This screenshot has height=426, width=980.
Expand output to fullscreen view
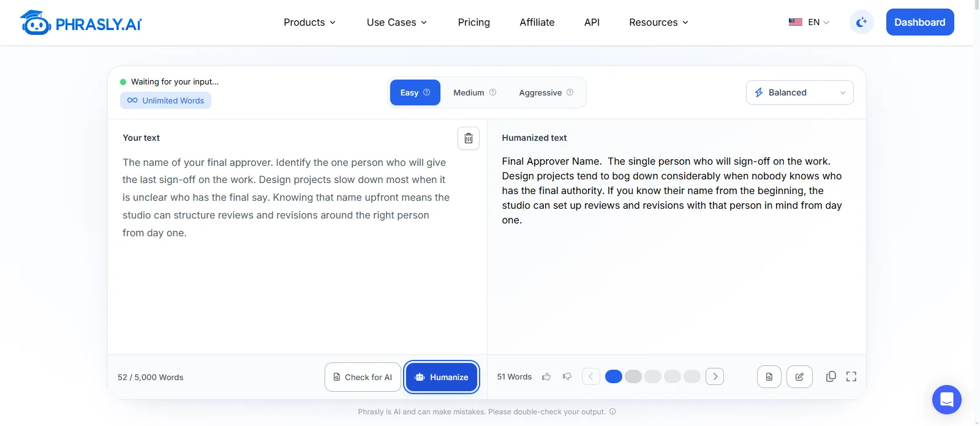[851, 376]
